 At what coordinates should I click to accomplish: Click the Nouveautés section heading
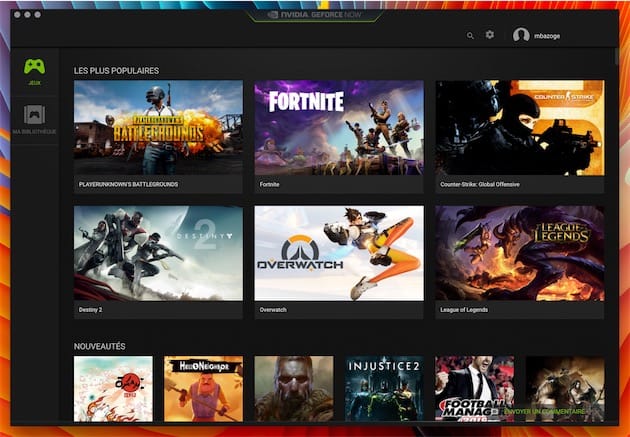pyautogui.click(x=100, y=346)
